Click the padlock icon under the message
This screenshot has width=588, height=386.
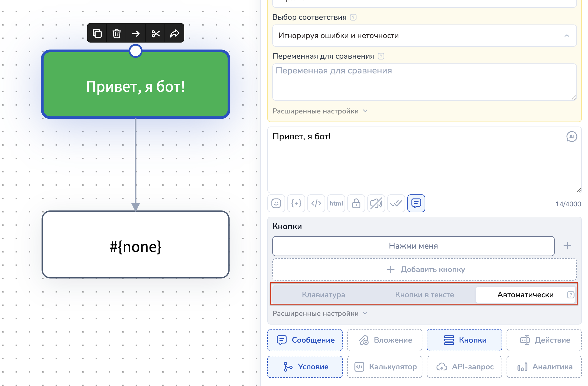click(x=356, y=204)
